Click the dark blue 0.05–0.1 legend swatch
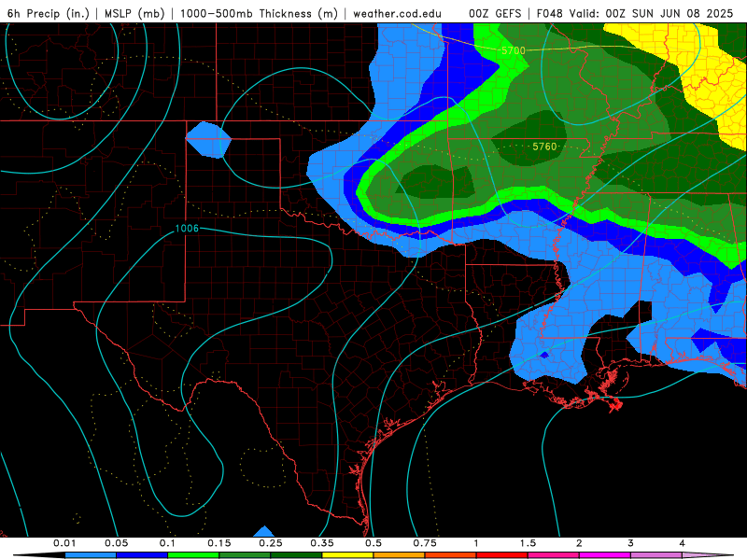Screen dimensions: 747x560 [x=142, y=555]
